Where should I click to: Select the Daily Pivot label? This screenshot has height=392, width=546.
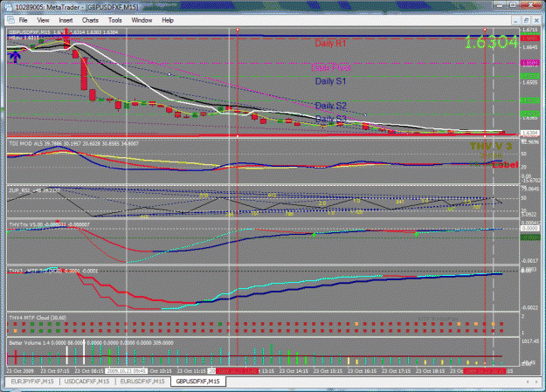coord(331,67)
